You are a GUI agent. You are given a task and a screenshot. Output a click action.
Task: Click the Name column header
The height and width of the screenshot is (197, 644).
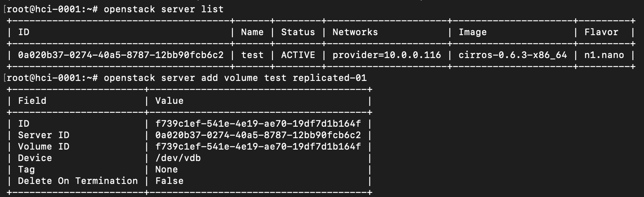pos(252,32)
